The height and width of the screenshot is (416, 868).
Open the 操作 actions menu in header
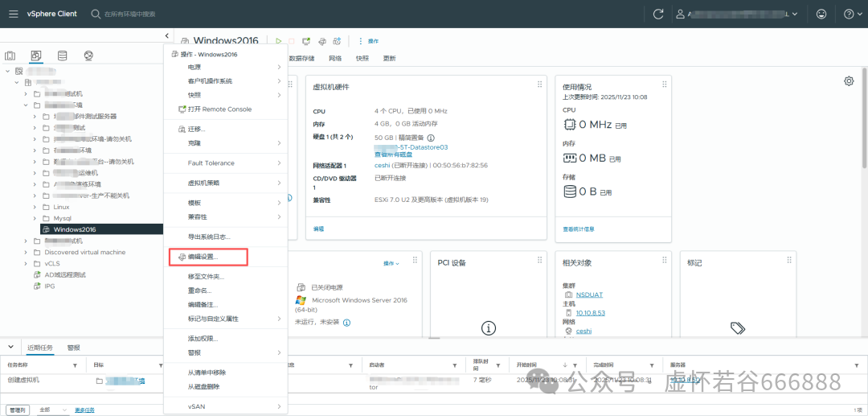click(369, 41)
